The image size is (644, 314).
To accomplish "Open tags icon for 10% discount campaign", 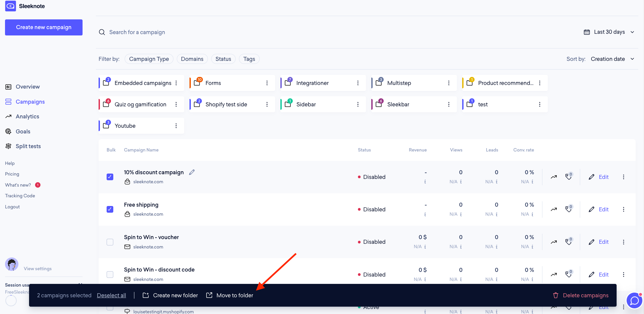I will [568, 176].
